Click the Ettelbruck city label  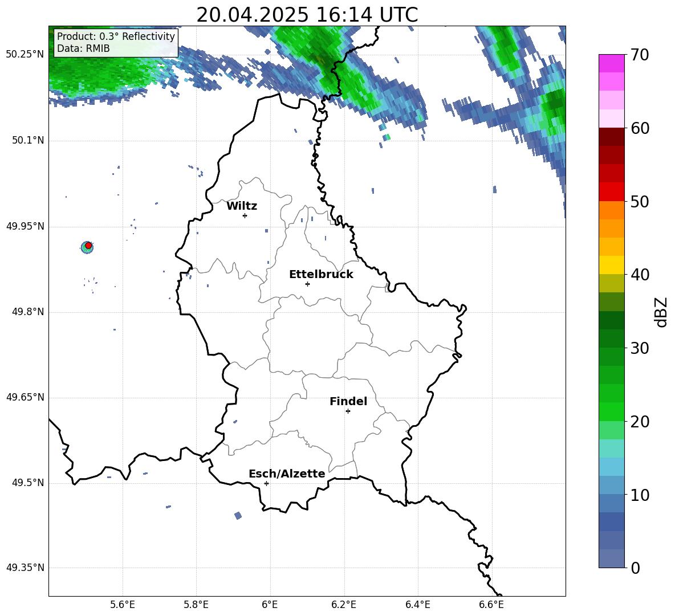coord(321,275)
